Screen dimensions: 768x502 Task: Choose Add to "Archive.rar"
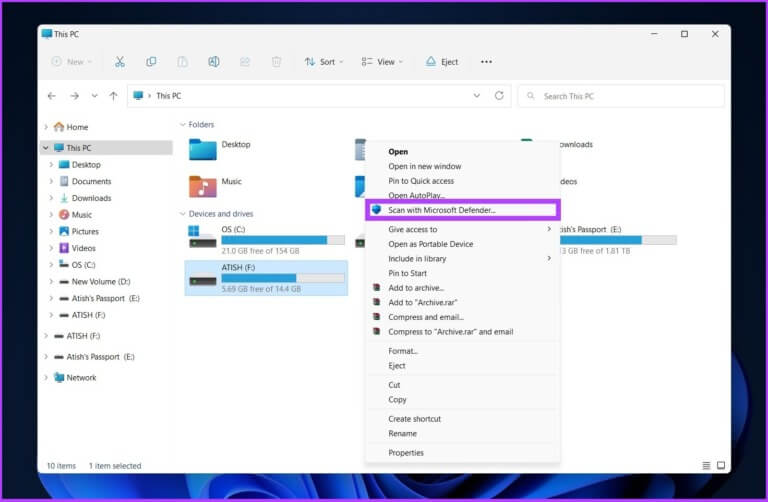(463, 303)
